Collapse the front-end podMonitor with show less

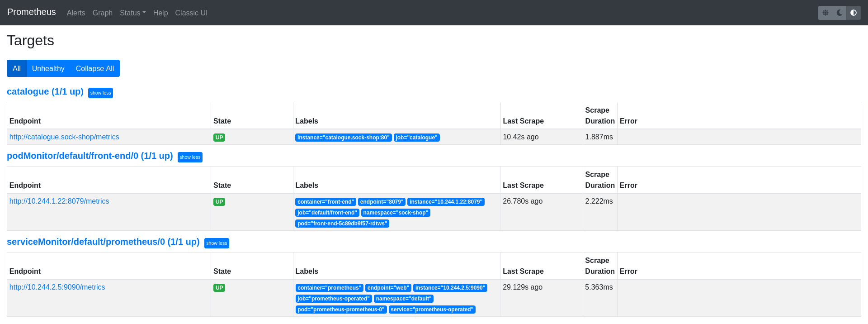click(190, 157)
